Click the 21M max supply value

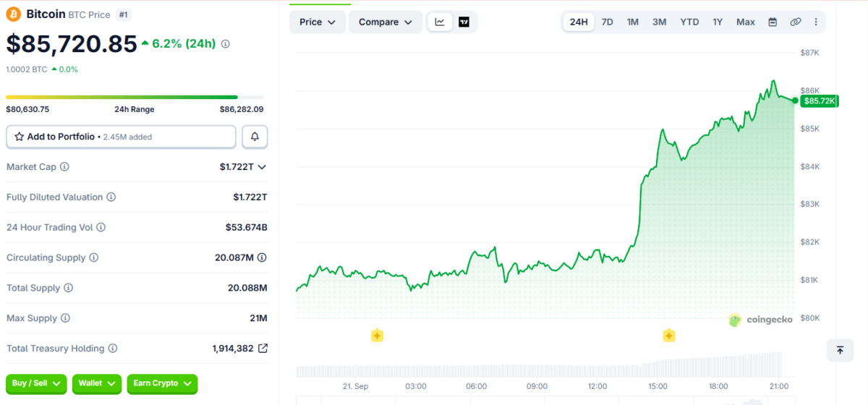click(x=258, y=319)
